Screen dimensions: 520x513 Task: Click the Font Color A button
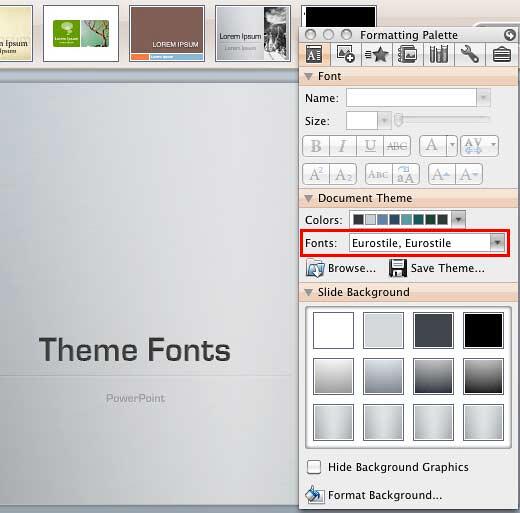[x=433, y=145]
